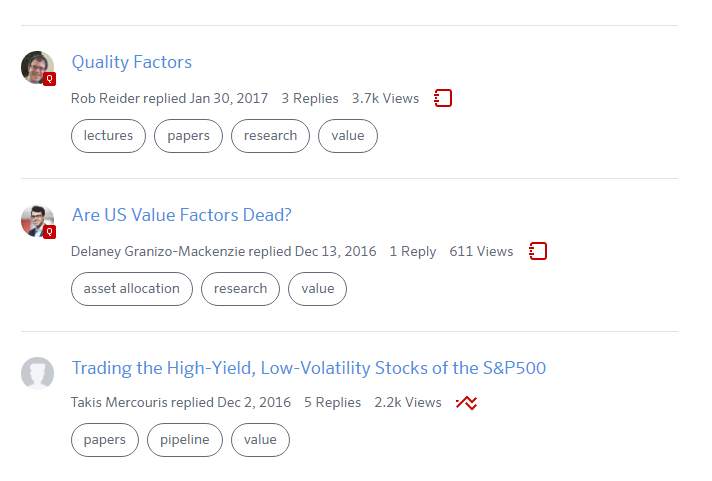This screenshot has width=712, height=481.
Task: Select papers tag under Quality Factors
Action: 188,136
